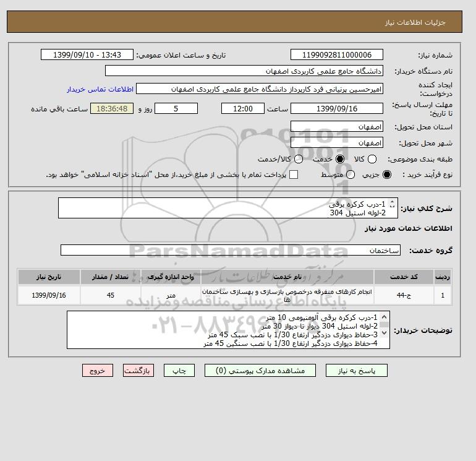The height and width of the screenshot is (461, 476).
Task: Select the متوسط purchase type radio
Action: click(x=351, y=174)
